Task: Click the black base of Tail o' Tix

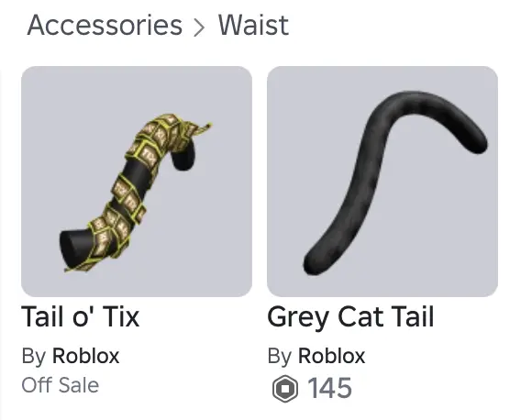Action: 74,246
